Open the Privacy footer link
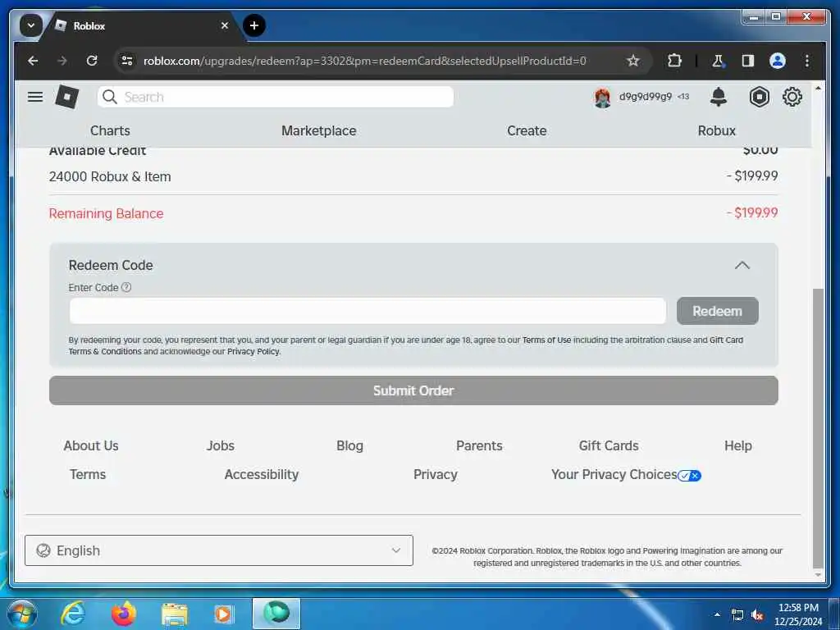The image size is (840, 630). 436,475
